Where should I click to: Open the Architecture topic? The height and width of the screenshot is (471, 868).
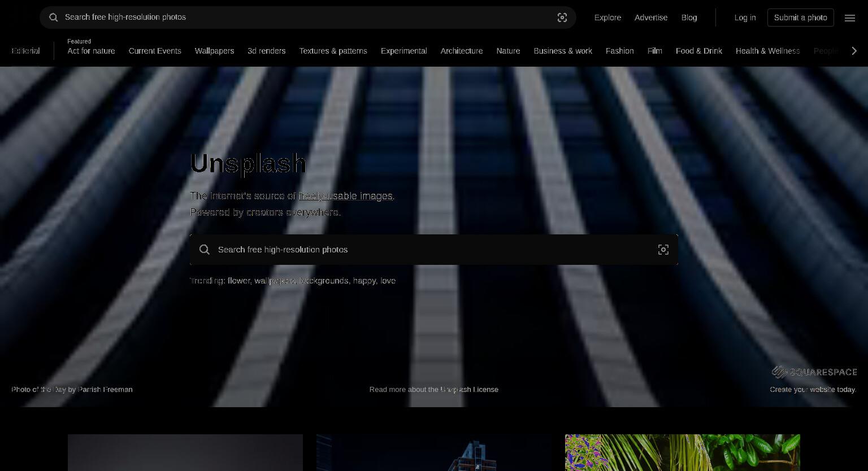462,51
